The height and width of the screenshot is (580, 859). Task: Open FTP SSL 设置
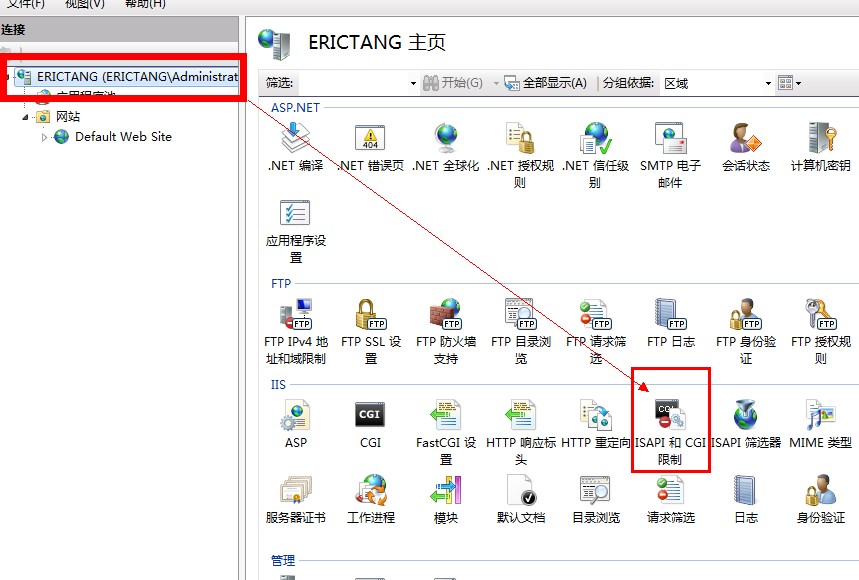[370, 332]
